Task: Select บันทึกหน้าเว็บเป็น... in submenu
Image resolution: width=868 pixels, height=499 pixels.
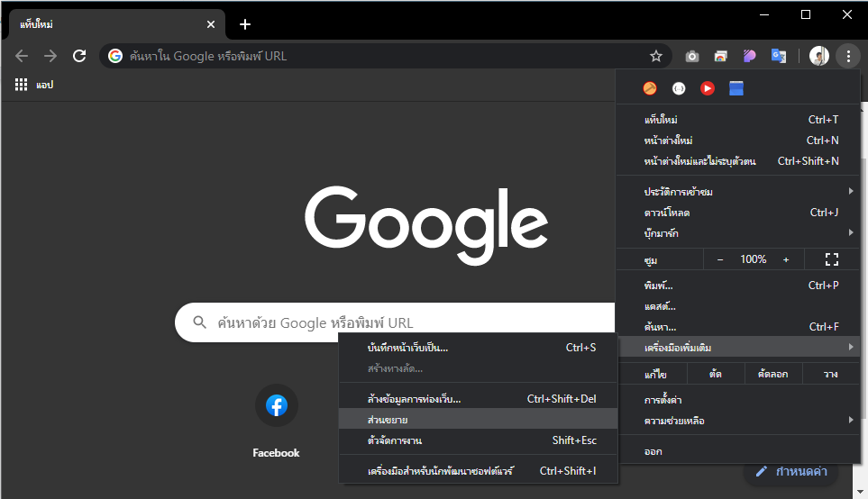Action: pyautogui.click(x=479, y=348)
